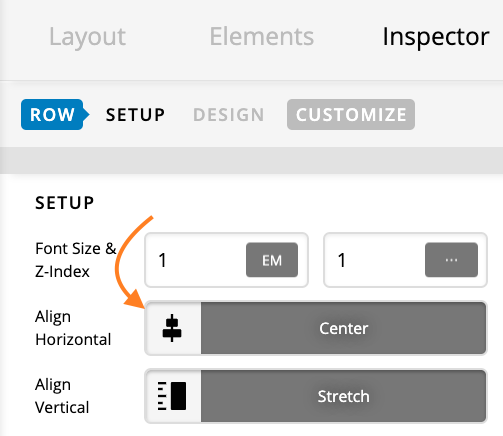Click the Align Horizontal label
The height and width of the screenshot is (436, 503).
73,328
